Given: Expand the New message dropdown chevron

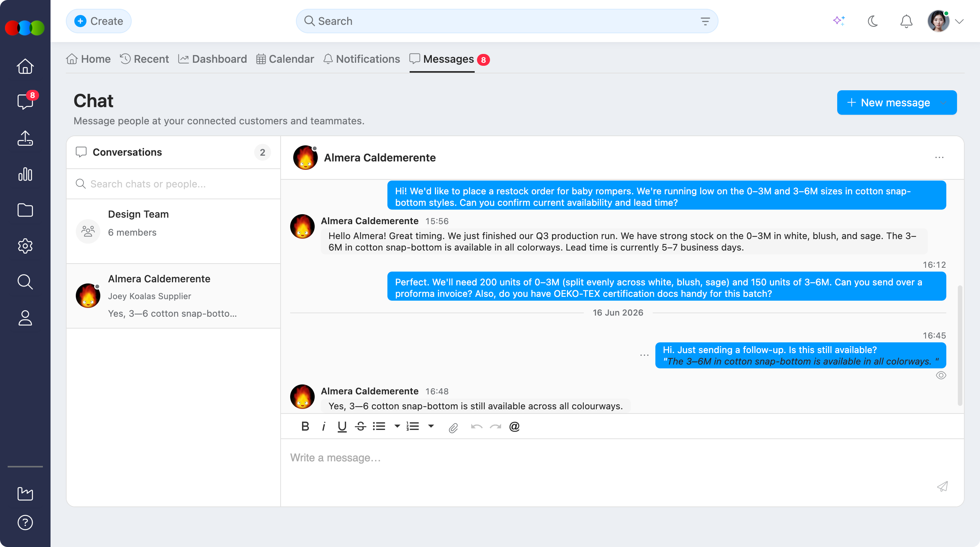Looking at the screenshot, I should (943, 103).
